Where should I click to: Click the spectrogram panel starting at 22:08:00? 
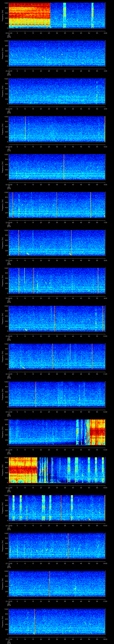click(57, 280)
